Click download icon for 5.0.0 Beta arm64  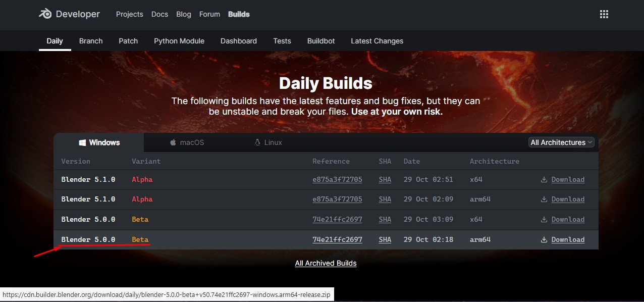544,239
